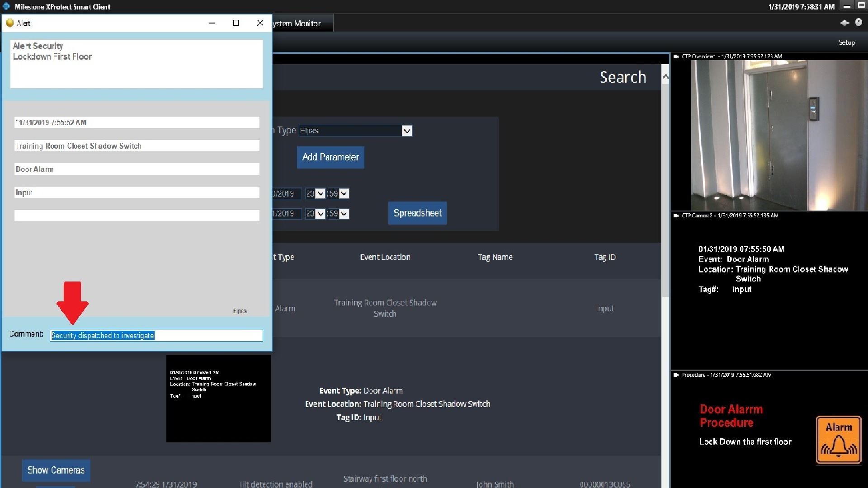Open the second row hour 23 dropdown
The width and height of the screenshot is (868, 488).
click(x=320, y=214)
